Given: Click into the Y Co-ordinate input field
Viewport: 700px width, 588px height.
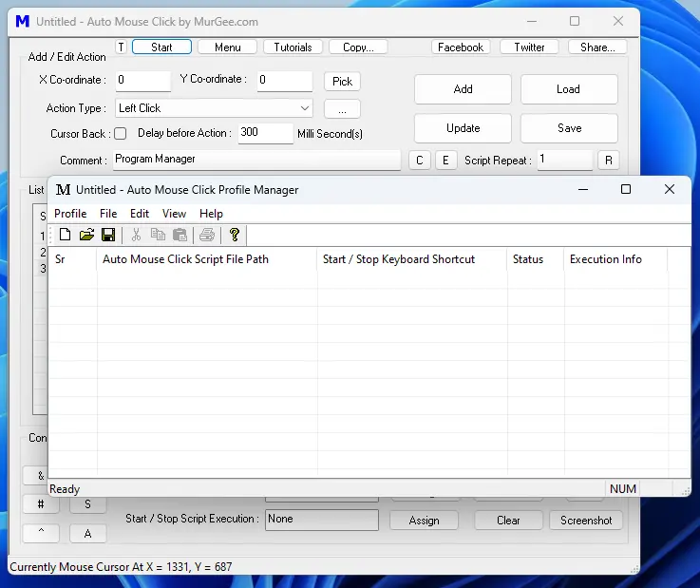Looking at the screenshot, I should pos(285,81).
